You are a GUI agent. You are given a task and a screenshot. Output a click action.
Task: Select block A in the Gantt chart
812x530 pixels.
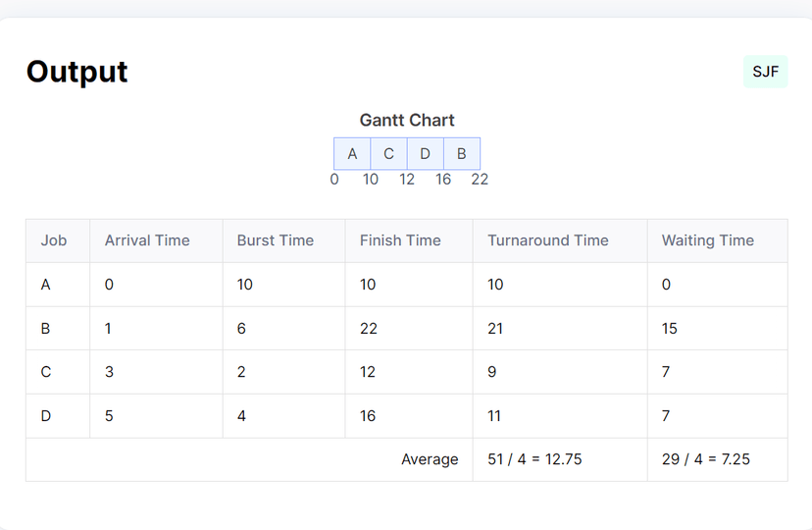(x=352, y=154)
